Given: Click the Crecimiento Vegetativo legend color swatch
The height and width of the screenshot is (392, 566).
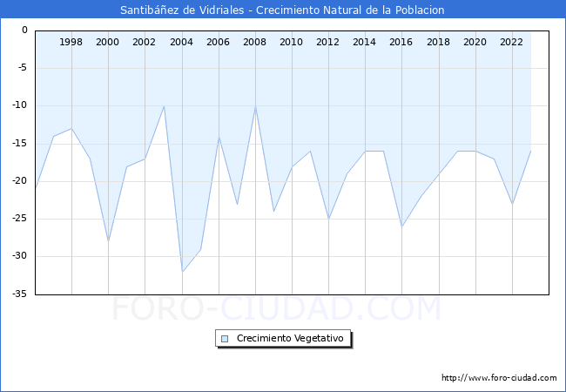Looking at the screenshot, I should (x=225, y=339).
